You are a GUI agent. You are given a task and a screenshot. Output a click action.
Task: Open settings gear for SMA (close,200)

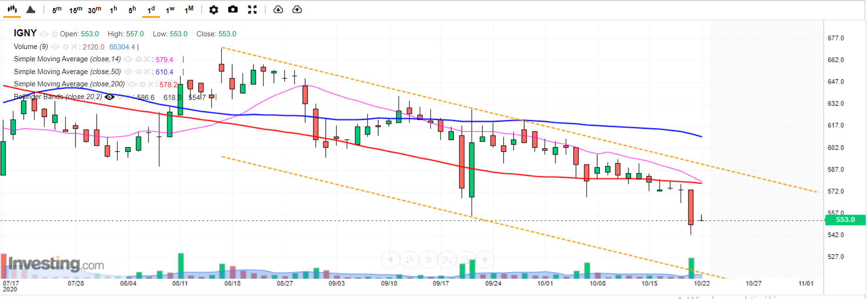[142, 84]
